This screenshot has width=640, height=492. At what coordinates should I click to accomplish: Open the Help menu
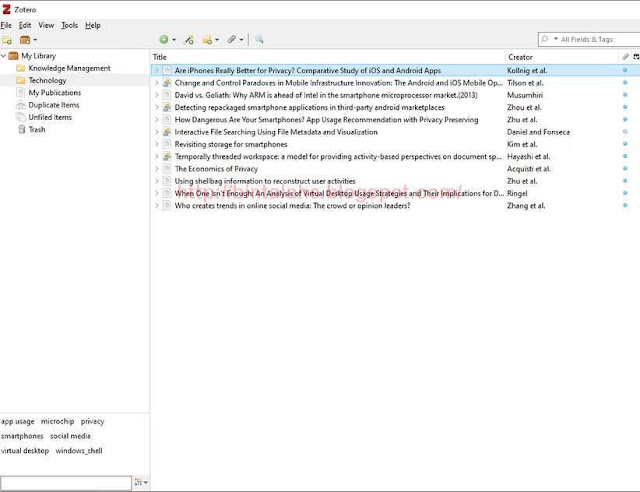tap(93, 25)
